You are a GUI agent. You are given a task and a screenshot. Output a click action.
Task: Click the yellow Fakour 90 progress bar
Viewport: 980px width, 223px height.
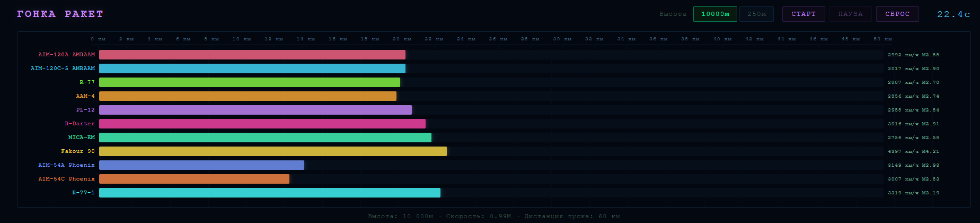tap(272, 151)
